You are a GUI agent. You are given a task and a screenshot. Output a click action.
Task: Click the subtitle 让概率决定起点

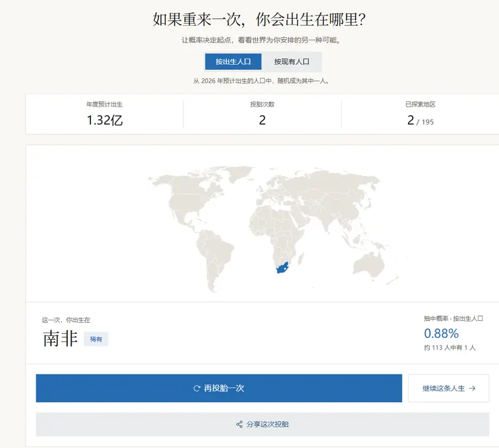pos(206,40)
